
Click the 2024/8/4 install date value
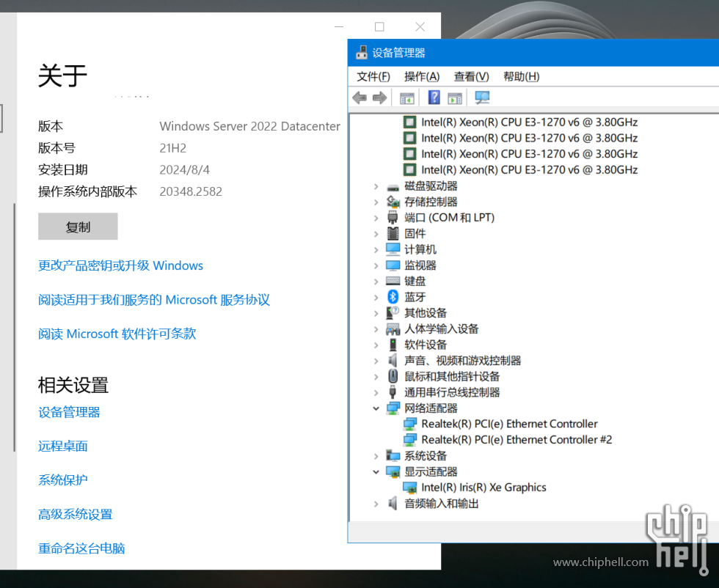click(x=184, y=170)
